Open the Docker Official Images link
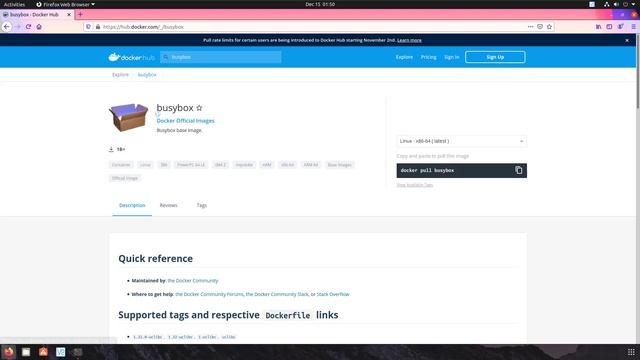Image resolution: width=640 pixels, height=360 pixels. tap(185, 121)
